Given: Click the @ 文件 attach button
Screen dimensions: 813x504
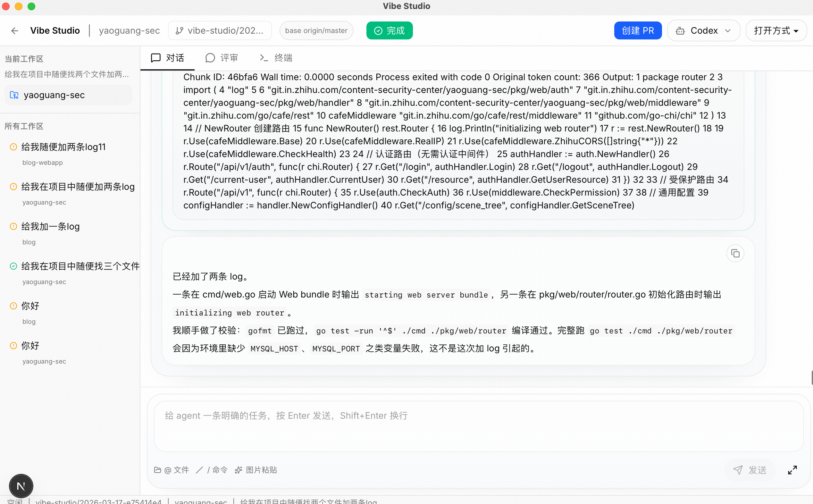Looking at the screenshot, I should [x=172, y=470].
